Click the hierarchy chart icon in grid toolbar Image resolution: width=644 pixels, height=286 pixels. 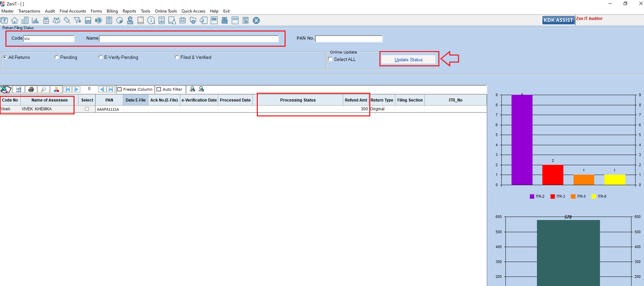click(57, 89)
